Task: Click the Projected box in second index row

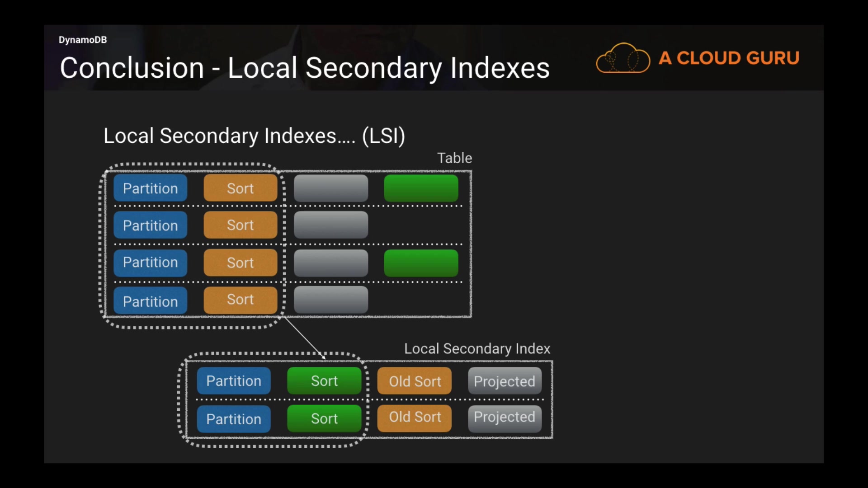Action: click(505, 418)
